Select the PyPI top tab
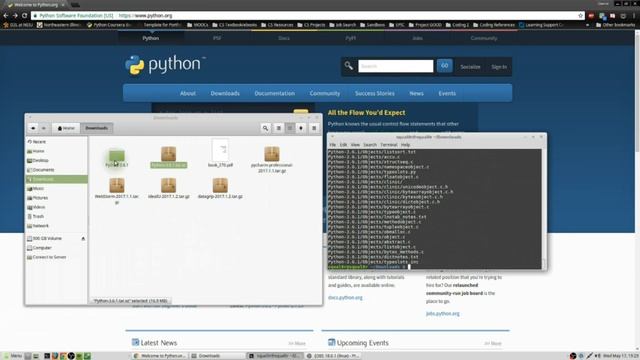640x360 pixels. [x=350, y=38]
